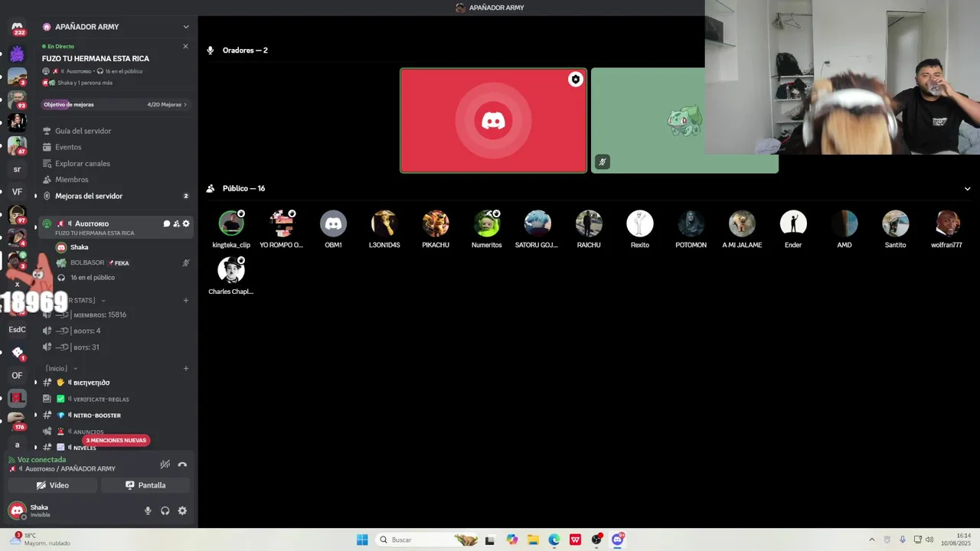This screenshot has height=551, width=980.
Task: Open invite icon on Auditorio channel
Action: (x=176, y=223)
